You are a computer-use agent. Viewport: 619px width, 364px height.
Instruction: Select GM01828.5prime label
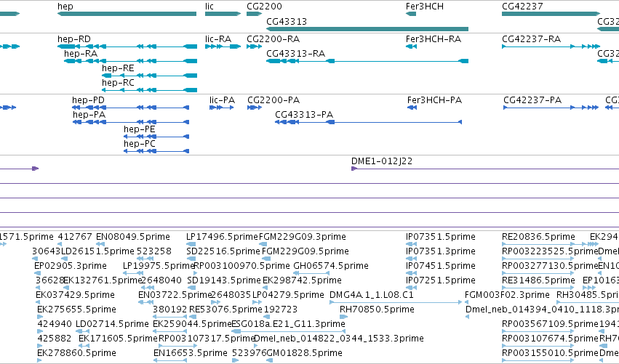click(x=304, y=354)
